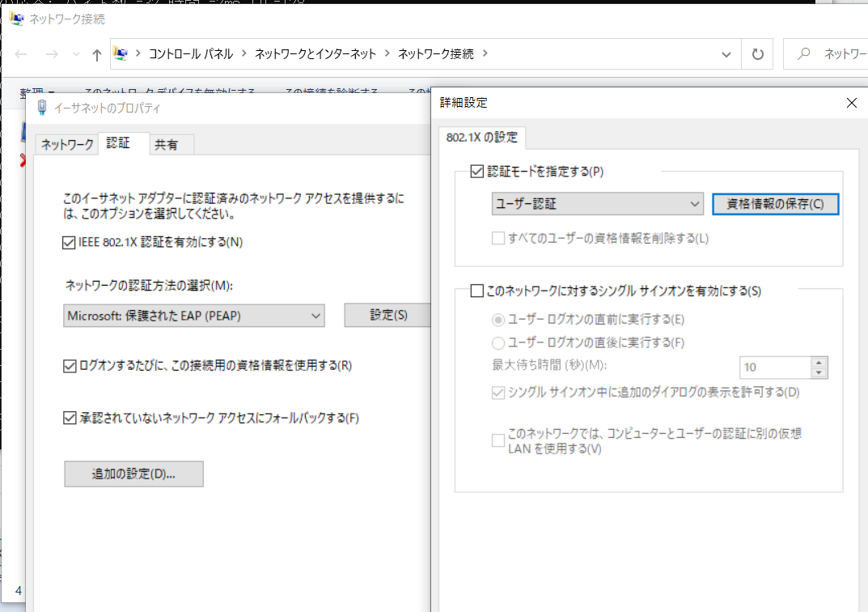
Task: Open ユーザー認証 mode dropdown
Action: click(597, 204)
